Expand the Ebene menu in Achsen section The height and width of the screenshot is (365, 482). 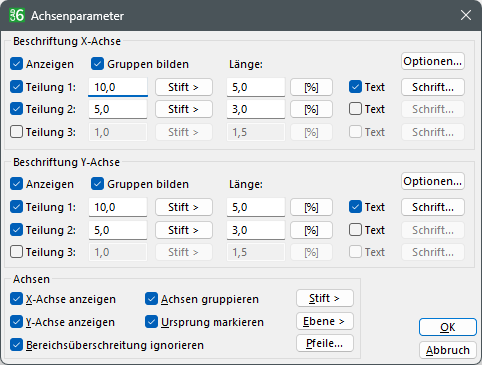[325, 321]
